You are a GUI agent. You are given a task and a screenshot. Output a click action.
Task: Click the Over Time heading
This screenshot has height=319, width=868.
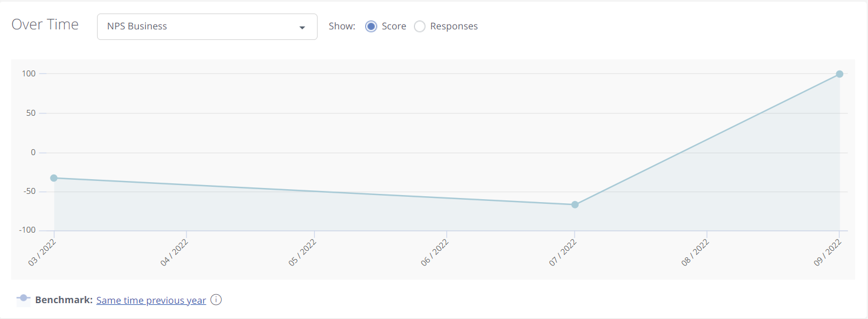(x=45, y=25)
